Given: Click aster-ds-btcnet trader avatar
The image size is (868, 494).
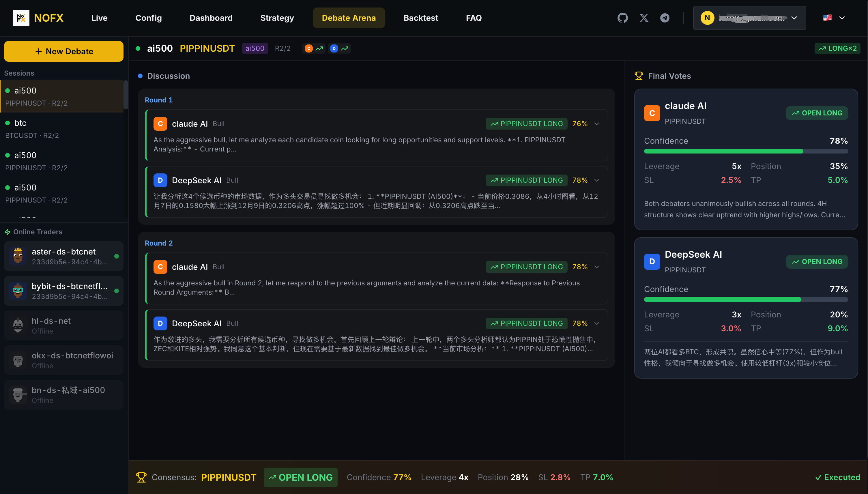Looking at the screenshot, I should pos(18,256).
